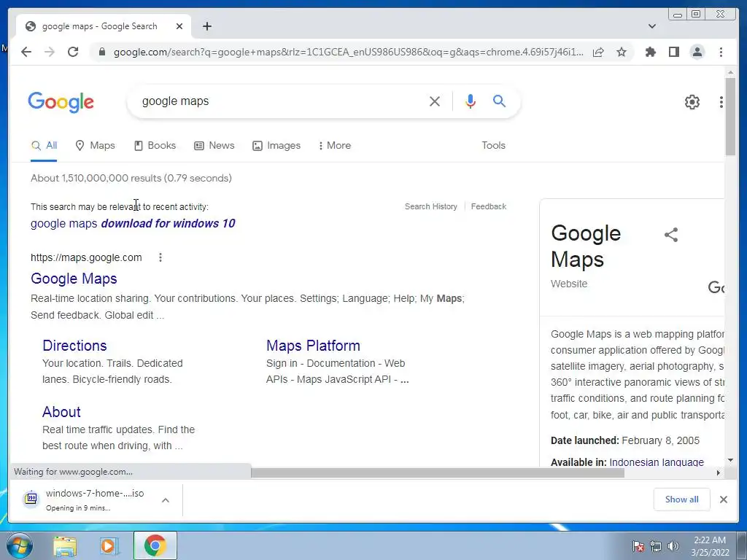Switch to the Images results tab

tap(276, 146)
